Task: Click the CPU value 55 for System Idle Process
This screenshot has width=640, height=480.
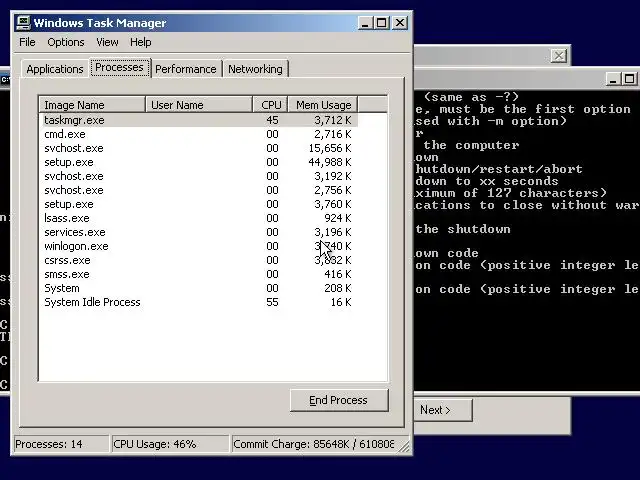Action: click(272, 302)
